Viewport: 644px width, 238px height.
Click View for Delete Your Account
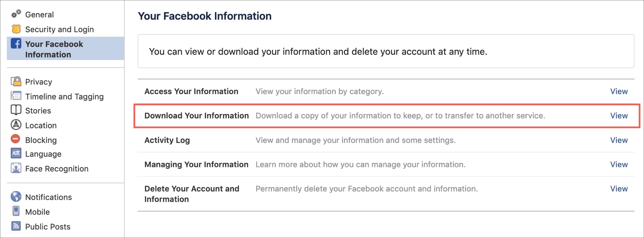point(619,189)
